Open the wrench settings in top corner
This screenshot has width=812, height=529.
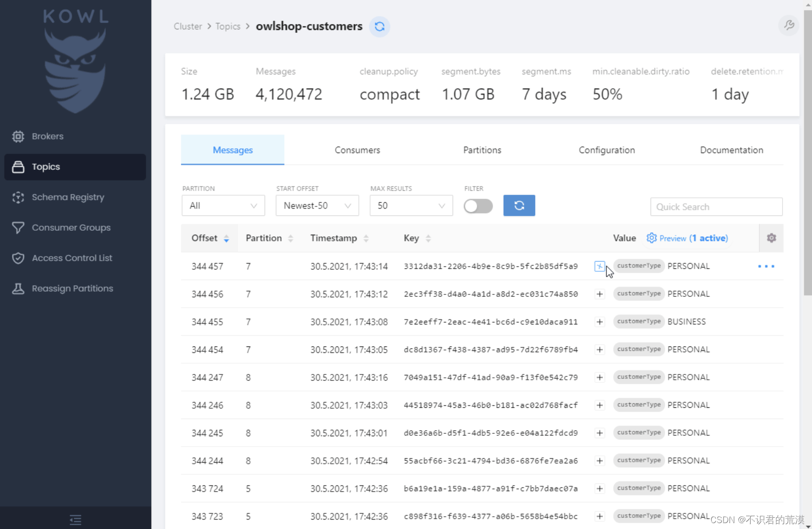click(789, 25)
